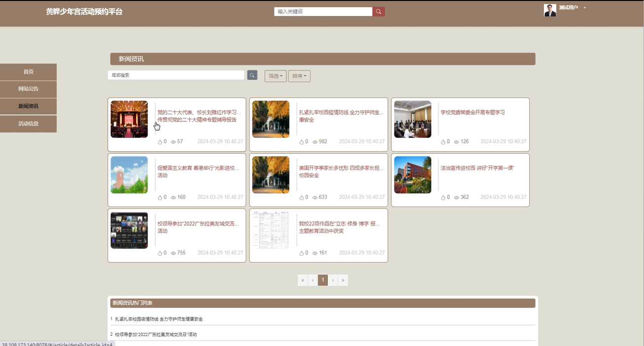
Task: Open card title 校领导参加2022广东拉美友城交流
Action: [199, 227]
